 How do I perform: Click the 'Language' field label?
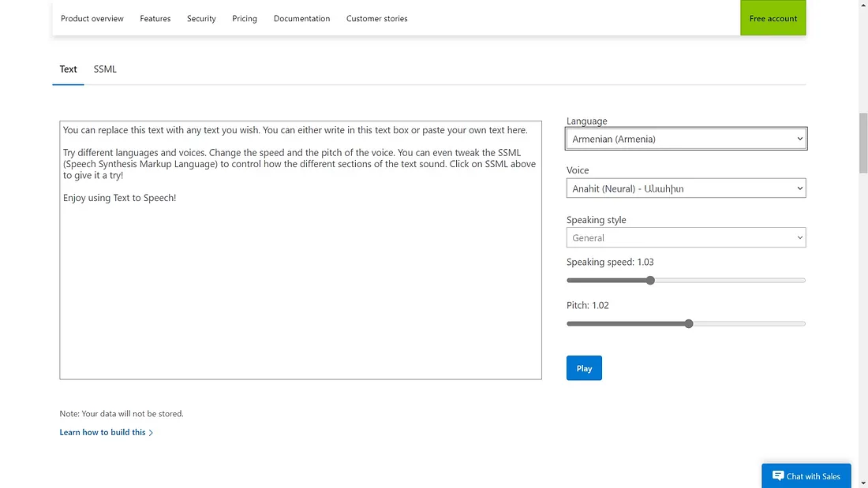pyautogui.click(x=587, y=121)
